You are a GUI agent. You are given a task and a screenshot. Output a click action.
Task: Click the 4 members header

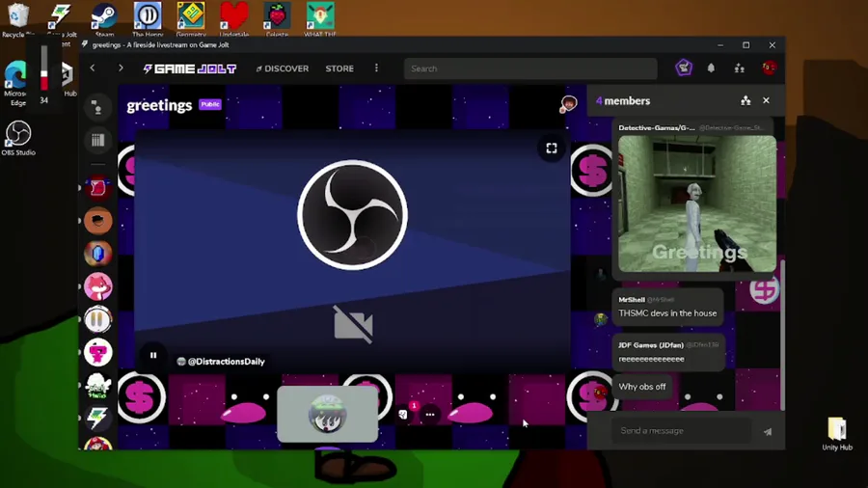click(623, 101)
